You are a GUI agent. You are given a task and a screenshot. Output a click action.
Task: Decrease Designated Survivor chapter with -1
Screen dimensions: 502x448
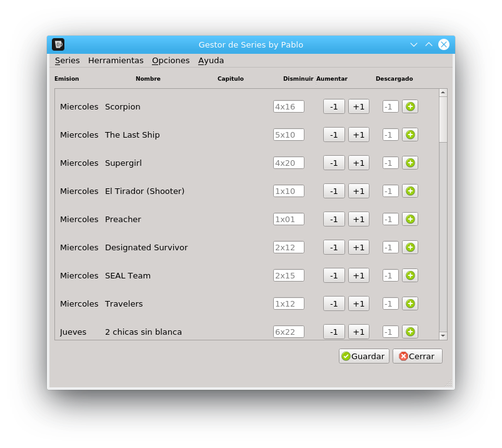click(x=334, y=247)
